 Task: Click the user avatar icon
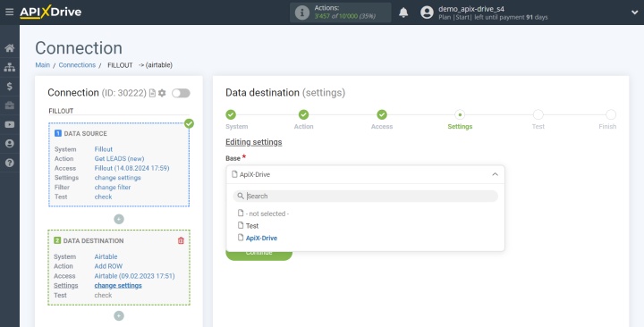(427, 13)
